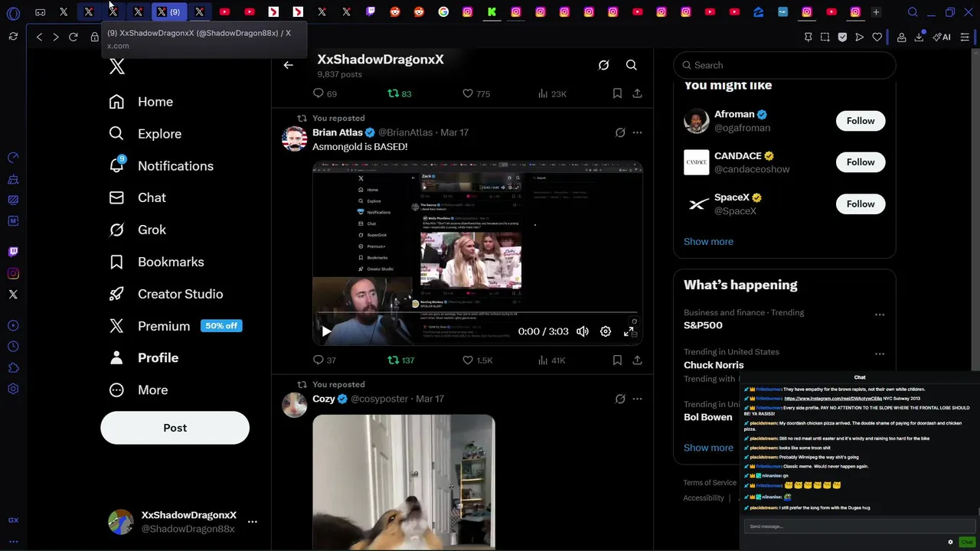Go back with the profile back arrow
Image resolution: width=980 pixels, height=551 pixels.
[288, 65]
